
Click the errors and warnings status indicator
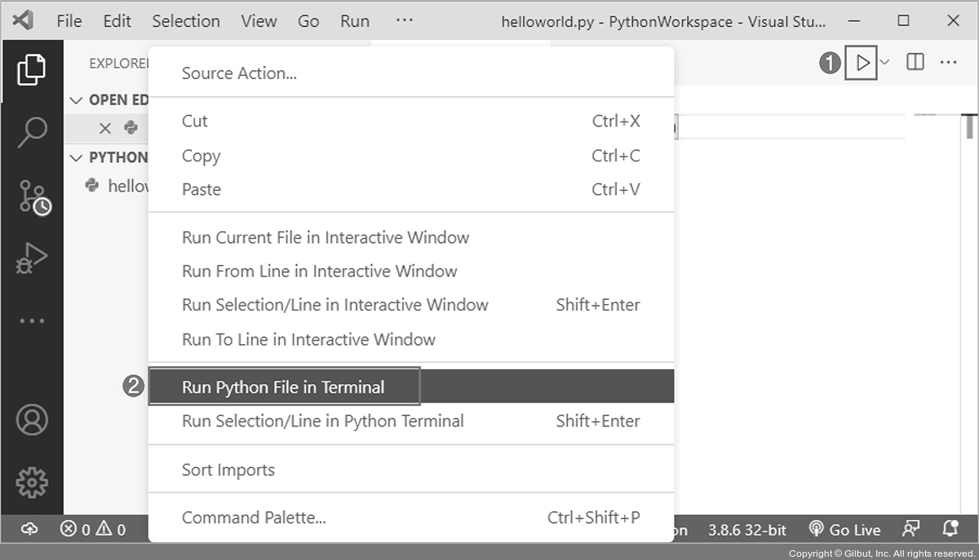tap(93, 530)
